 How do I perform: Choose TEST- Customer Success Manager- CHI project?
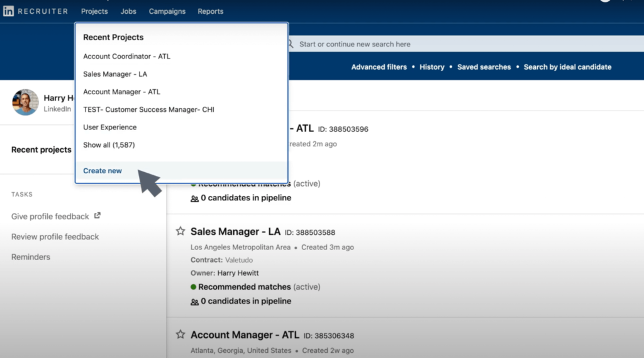148,109
